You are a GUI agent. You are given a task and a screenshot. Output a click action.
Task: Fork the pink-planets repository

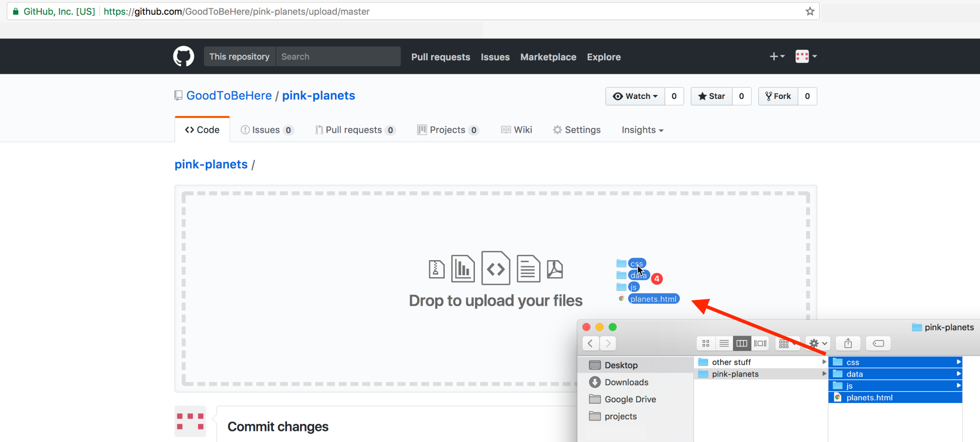coord(778,96)
